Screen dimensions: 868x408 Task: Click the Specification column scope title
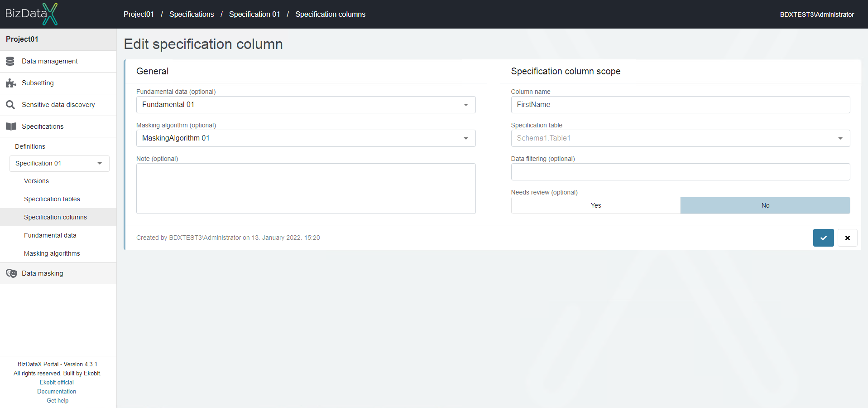coord(566,71)
